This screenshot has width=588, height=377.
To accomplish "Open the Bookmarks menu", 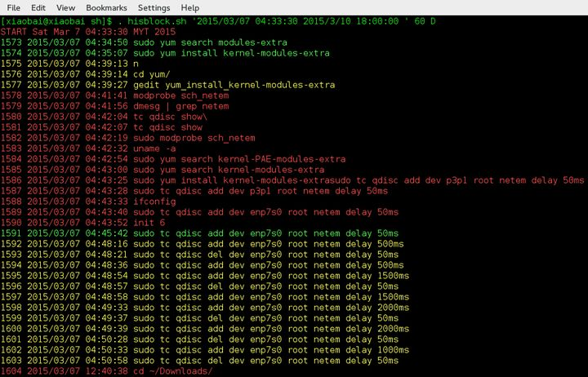I will [x=106, y=7].
